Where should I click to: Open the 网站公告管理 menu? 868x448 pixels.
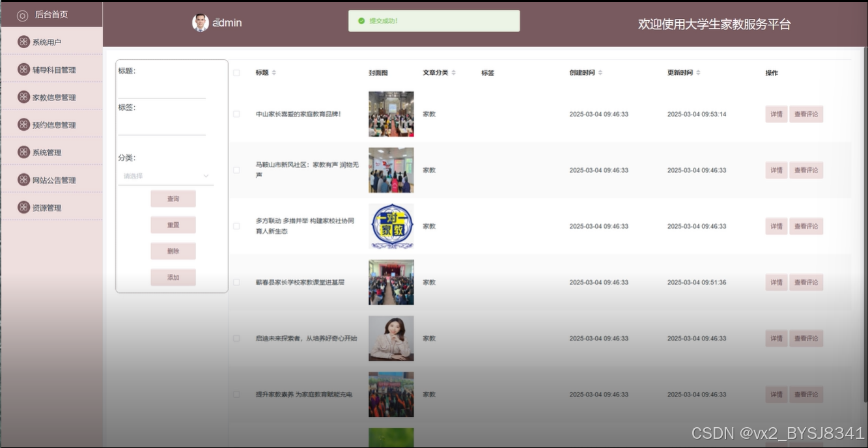[x=51, y=180]
